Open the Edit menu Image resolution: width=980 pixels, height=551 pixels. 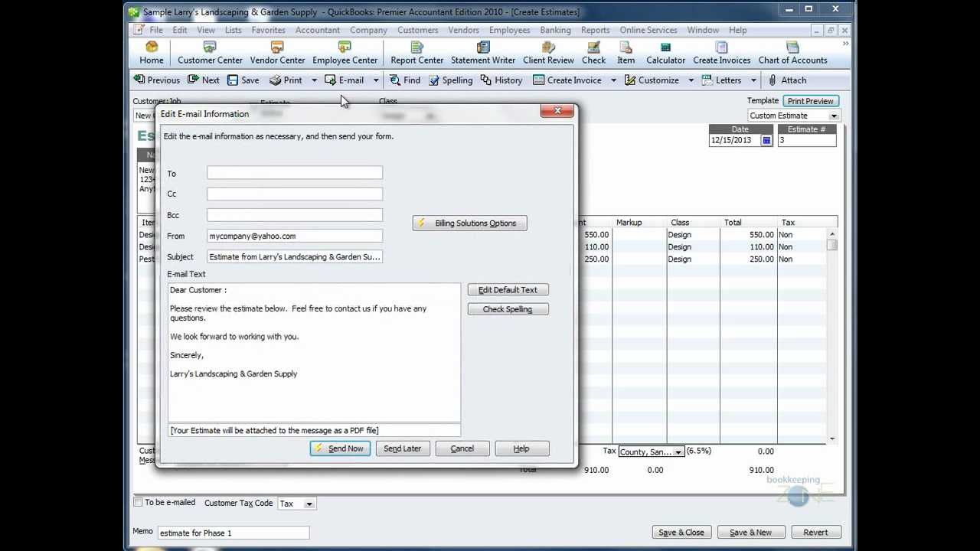click(180, 30)
